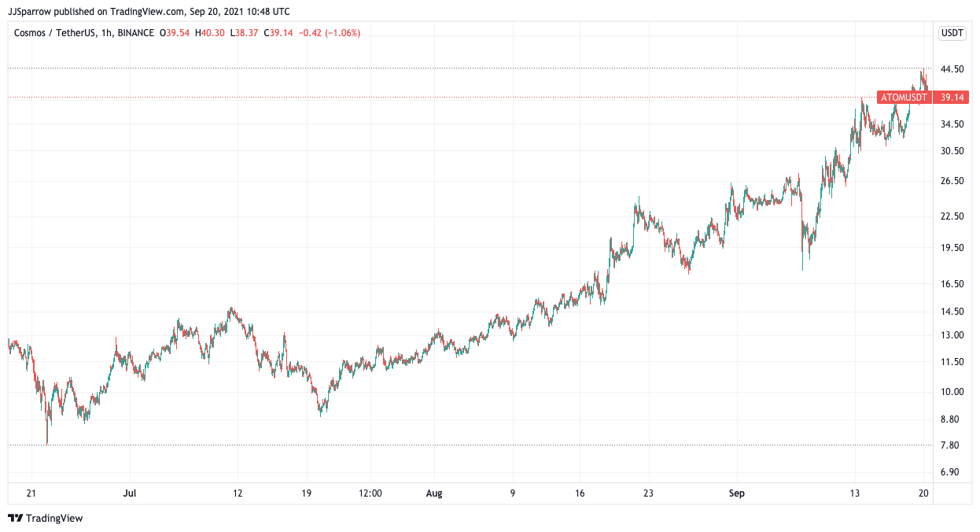Screen dimensions: 980x532
Task: Select the 23 date label on time axis
Action: (647, 493)
